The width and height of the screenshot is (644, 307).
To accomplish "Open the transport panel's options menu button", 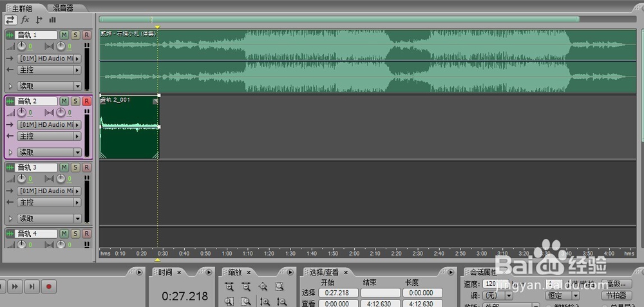I will [139, 272].
